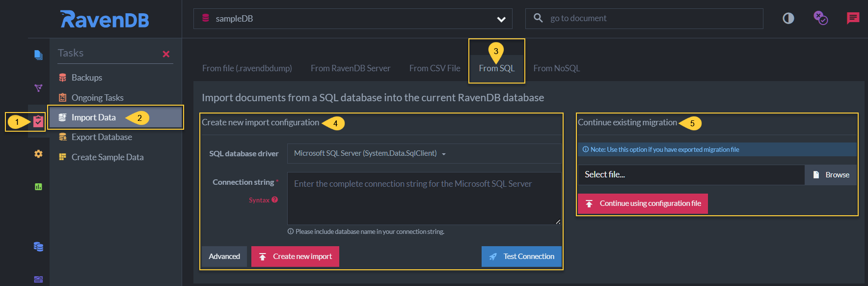Click the RavenDB logo
Viewport: 868px width, 286px height.
pos(105,19)
